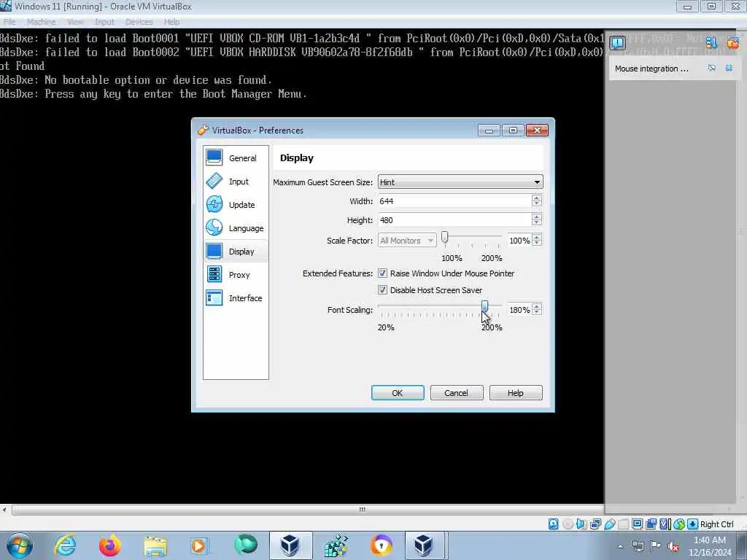Click the Mouse integration help icon
This screenshot has height=560, width=747.
click(x=711, y=68)
